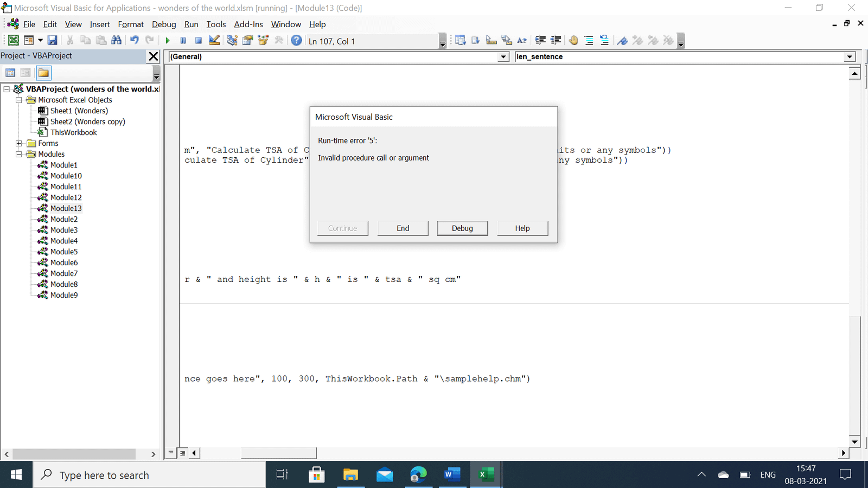Open the Tools menu
This screenshot has height=488, width=868.
(x=216, y=24)
